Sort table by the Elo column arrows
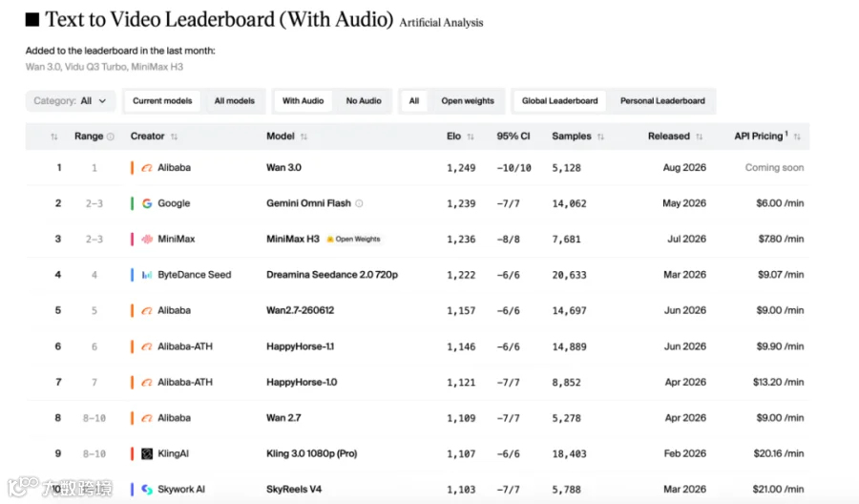 [x=471, y=136]
